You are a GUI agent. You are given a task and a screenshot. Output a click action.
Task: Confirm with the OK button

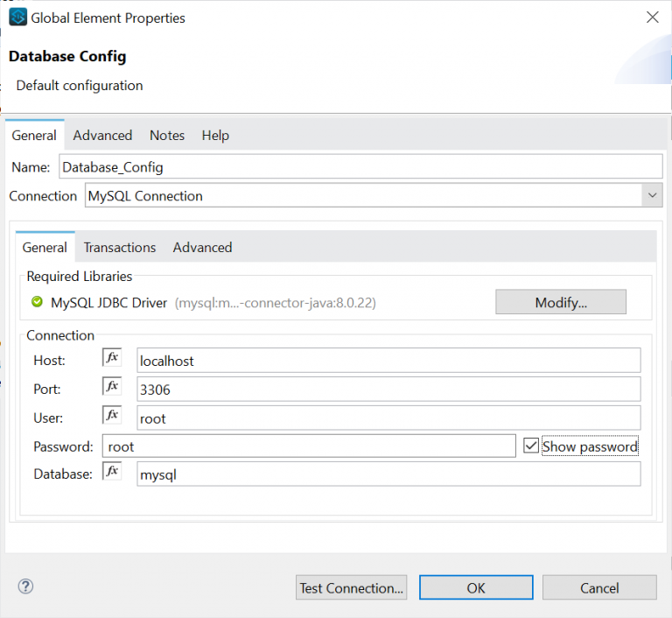pos(476,587)
